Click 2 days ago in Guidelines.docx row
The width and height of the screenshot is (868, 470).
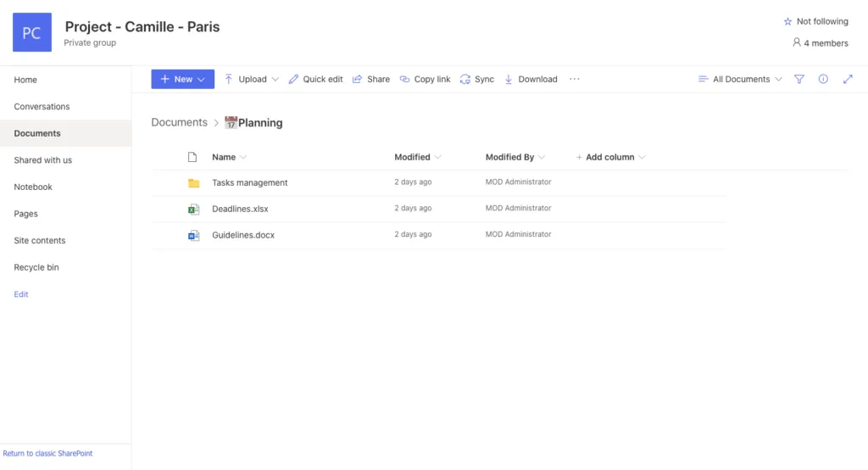(413, 234)
